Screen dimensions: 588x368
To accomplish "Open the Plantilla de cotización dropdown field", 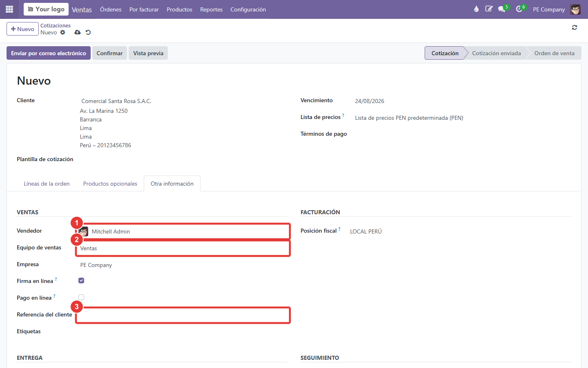I will pyautogui.click(x=183, y=159).
